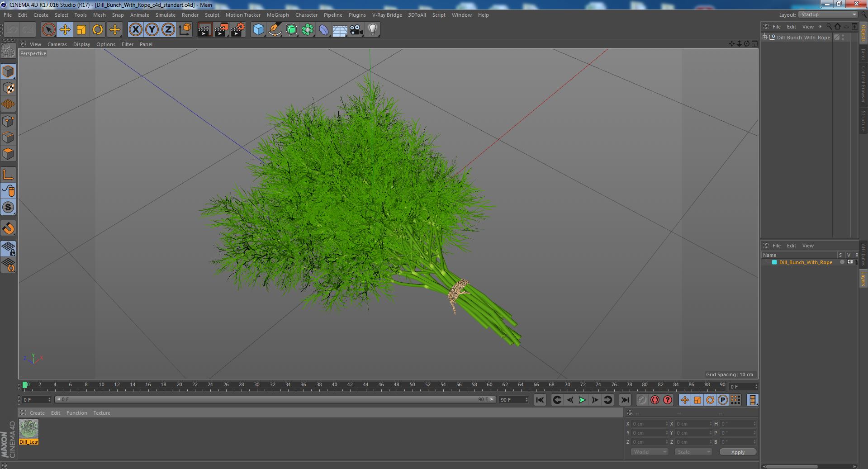The width and height of the screenshot is (868, 469).
Task: Switch to Model mode
Action: coord(8,71)
